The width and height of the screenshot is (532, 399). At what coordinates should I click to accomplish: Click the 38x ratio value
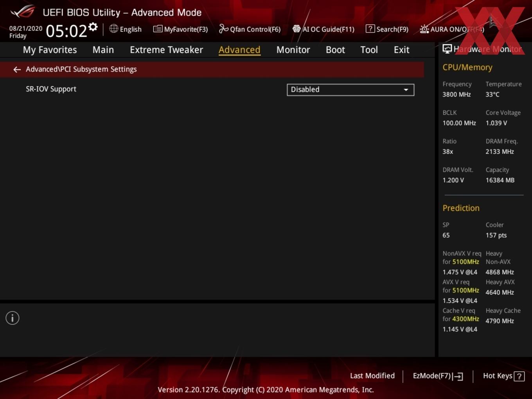(448, 151)
